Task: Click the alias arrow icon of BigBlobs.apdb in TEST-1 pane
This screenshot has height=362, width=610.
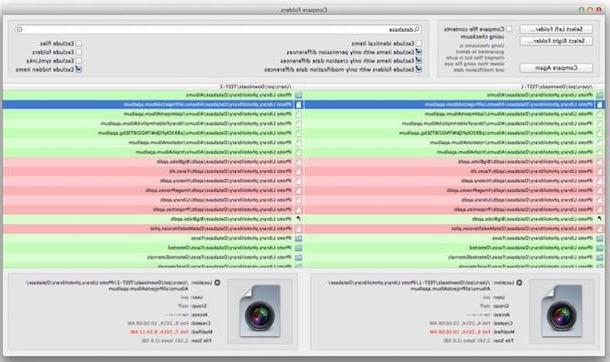Action: click(x=599, y=219)
